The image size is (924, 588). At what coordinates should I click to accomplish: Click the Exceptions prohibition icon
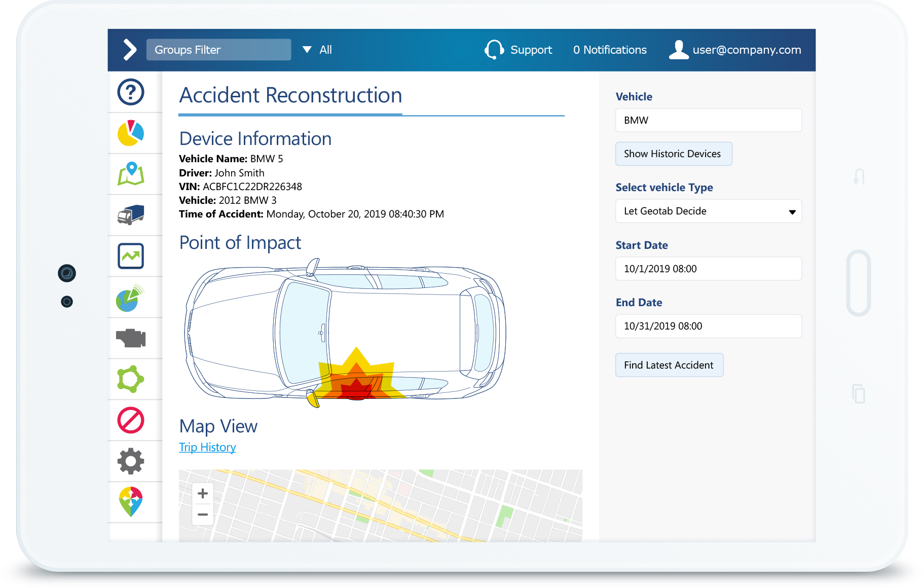[131, 420]
